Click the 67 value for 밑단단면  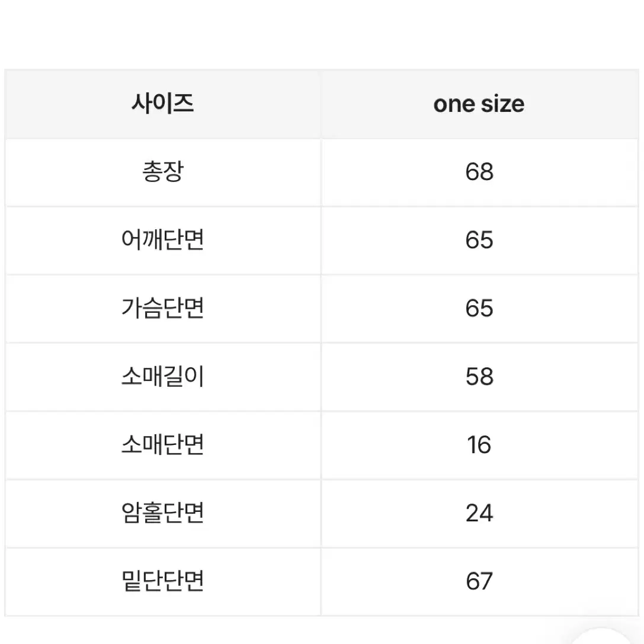coord(479,581)
